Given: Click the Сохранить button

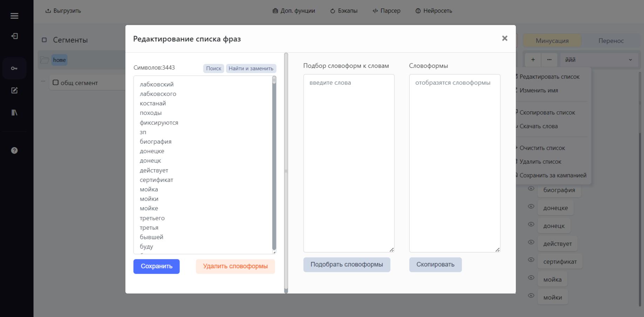Looking at the screenshot, I should [x=156, y=266].
